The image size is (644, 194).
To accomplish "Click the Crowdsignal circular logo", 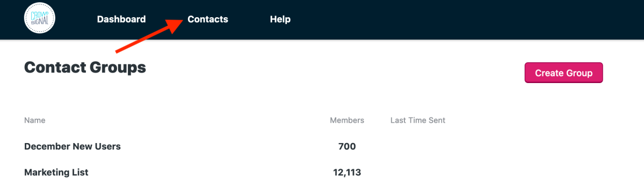I will coord(39,19).
